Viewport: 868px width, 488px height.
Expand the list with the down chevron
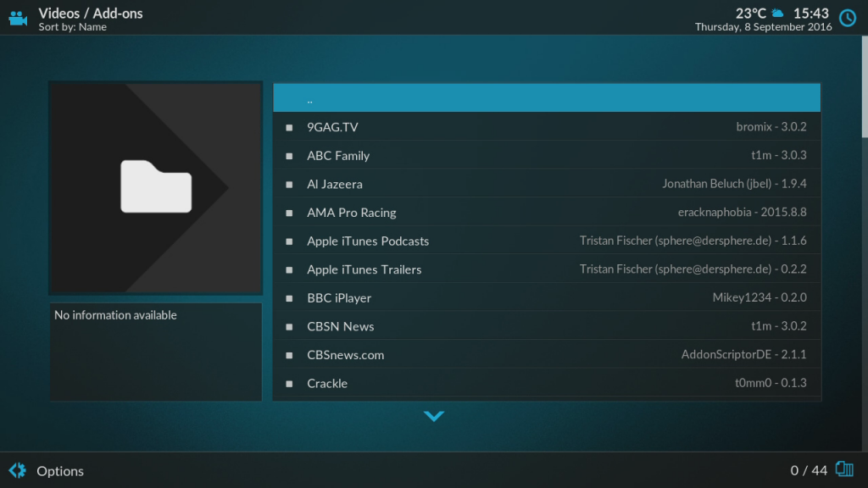tap(434, 416)
